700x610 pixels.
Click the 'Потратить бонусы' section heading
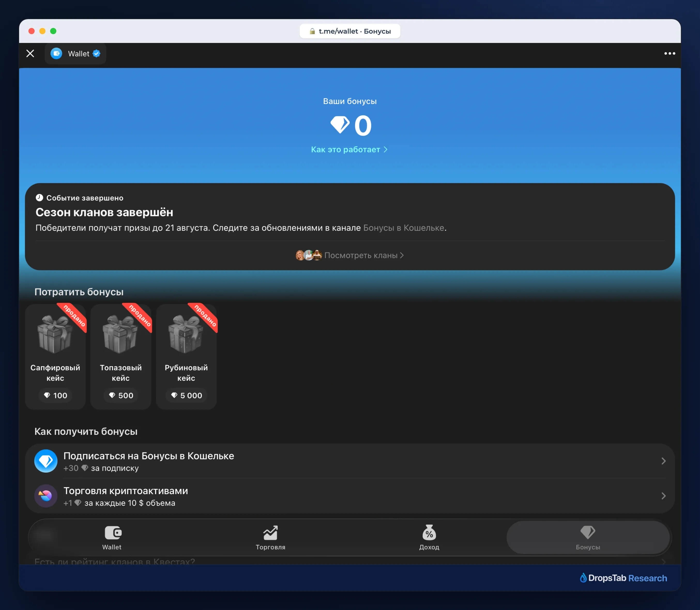(79, 292)
